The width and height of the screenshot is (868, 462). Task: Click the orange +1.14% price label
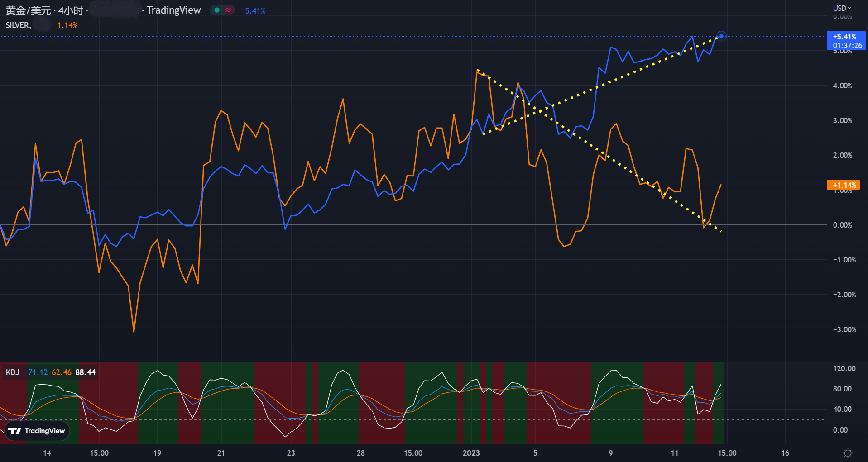(844, 185)
